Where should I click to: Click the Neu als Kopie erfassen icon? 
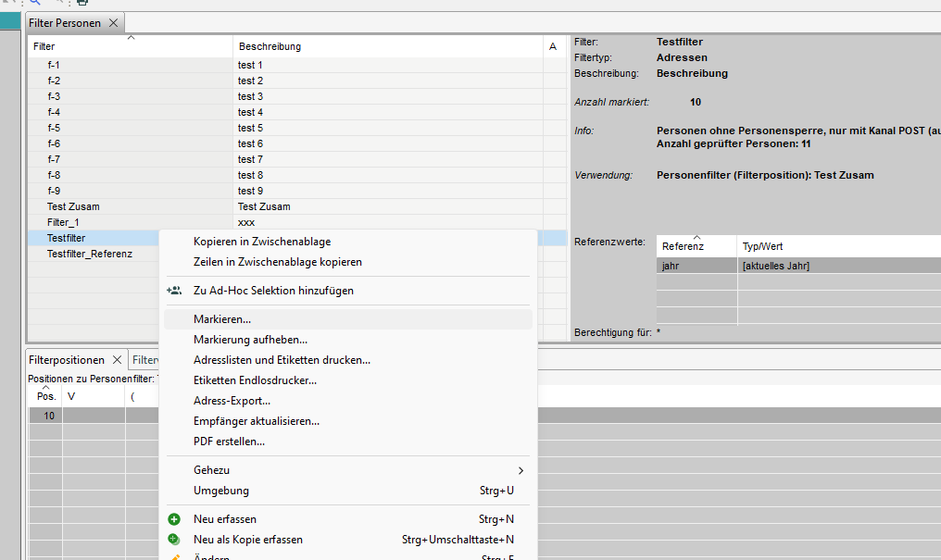pos(173,540)
